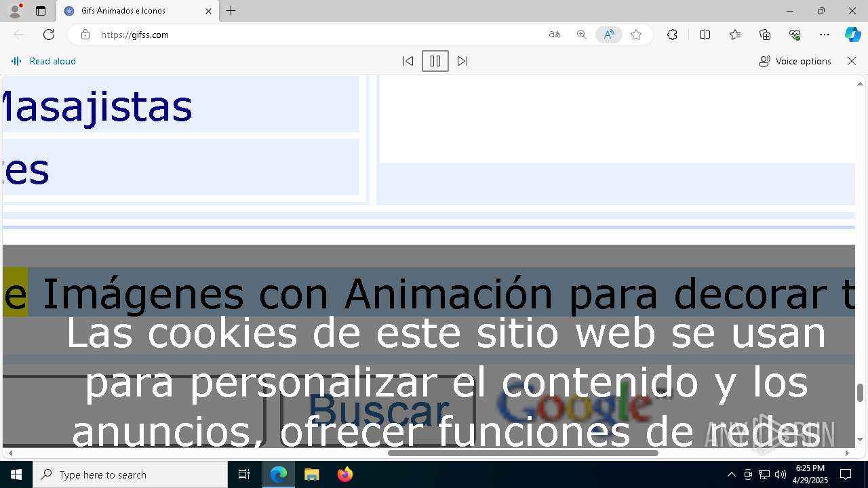The image size is (868, 488).
Task: Open the tab actions menu icon
Action: coord(41,11)
